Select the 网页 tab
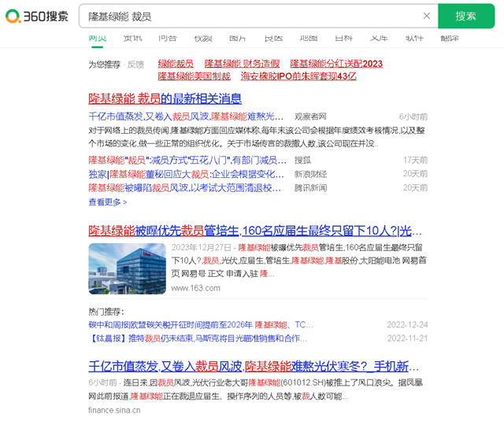The image size is (504, 425). click(98, 39)
